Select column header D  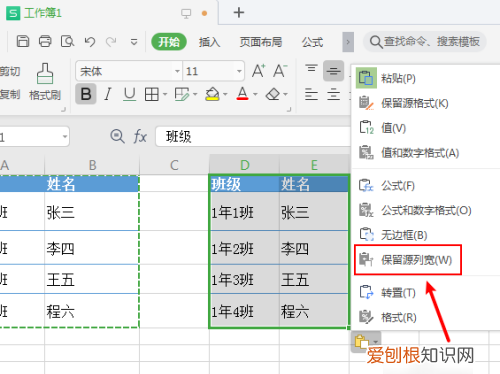click(244, 165)
